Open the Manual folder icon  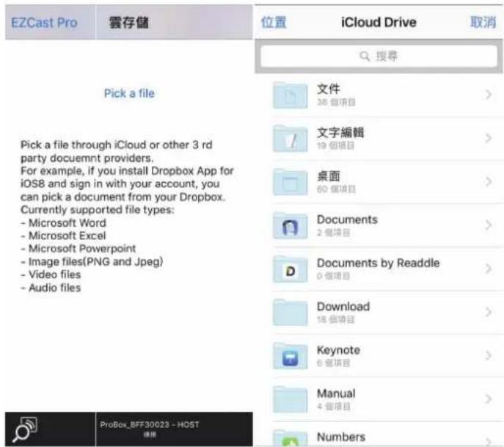(291, 399)
